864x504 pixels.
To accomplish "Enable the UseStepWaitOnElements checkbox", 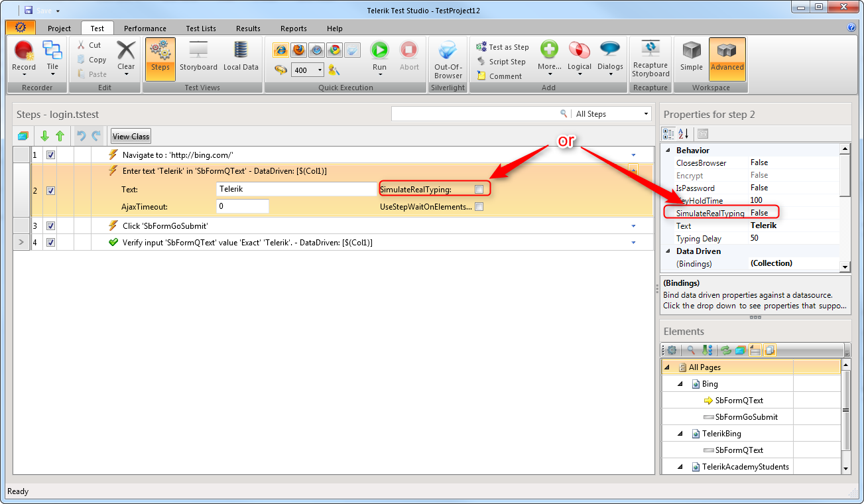I will (479, 207).
